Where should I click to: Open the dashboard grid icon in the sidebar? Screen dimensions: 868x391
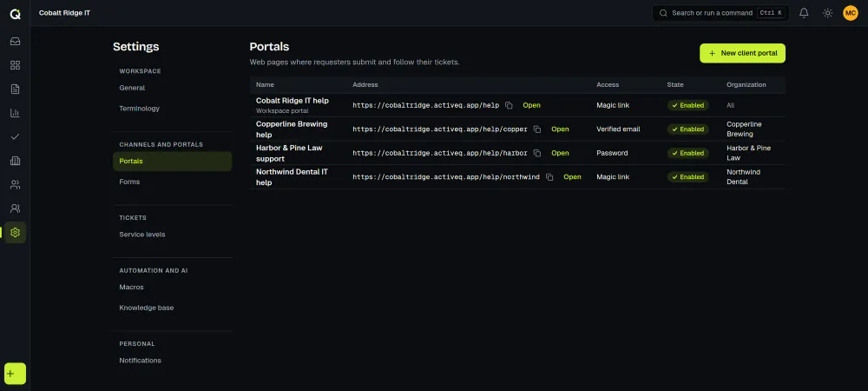coord(15,65)
